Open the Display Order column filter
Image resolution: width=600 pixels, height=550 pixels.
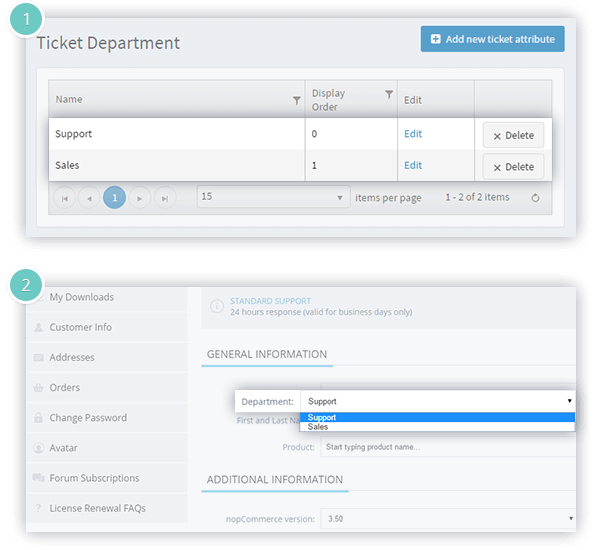point(389,94)
